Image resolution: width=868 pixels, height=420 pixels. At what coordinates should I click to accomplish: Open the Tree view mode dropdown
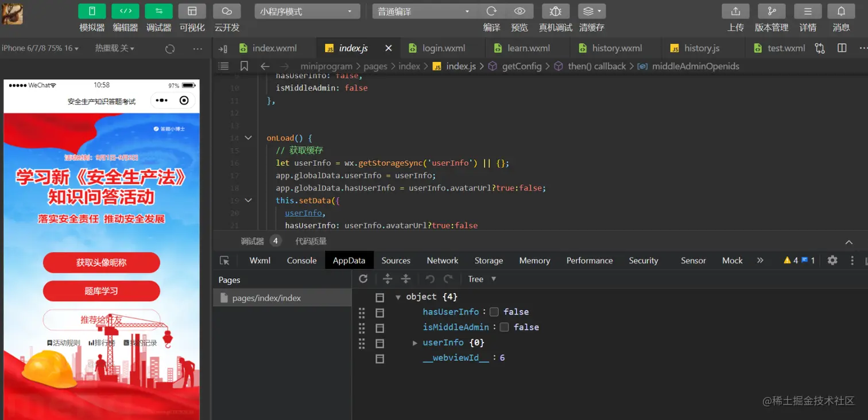coord(482,279)
